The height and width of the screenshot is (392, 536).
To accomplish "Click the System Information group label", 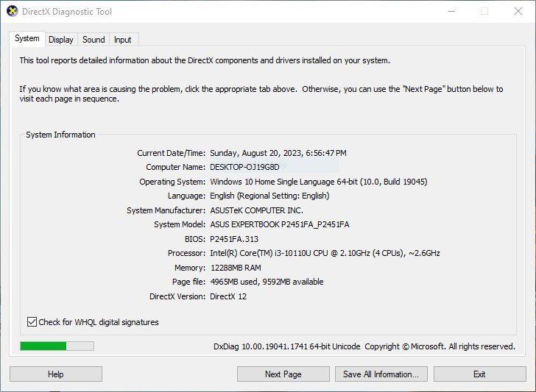I will pyautogui.click(x=60, y=135).
